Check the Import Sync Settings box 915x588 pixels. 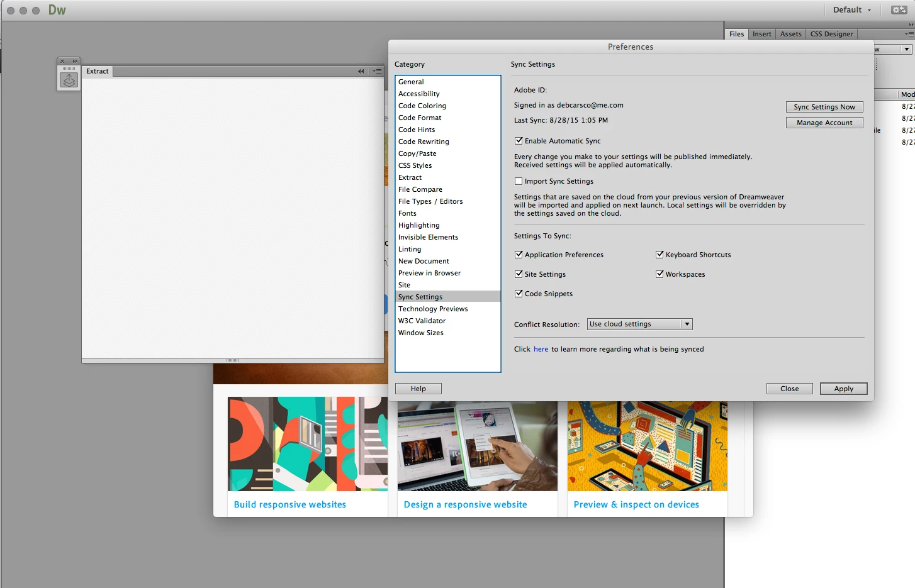519,181
